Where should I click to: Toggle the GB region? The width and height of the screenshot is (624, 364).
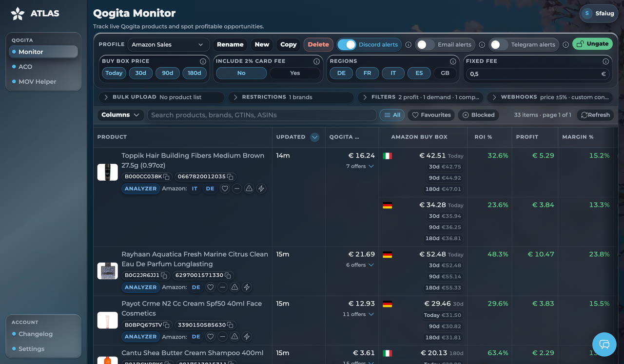[x=445, y=73]
